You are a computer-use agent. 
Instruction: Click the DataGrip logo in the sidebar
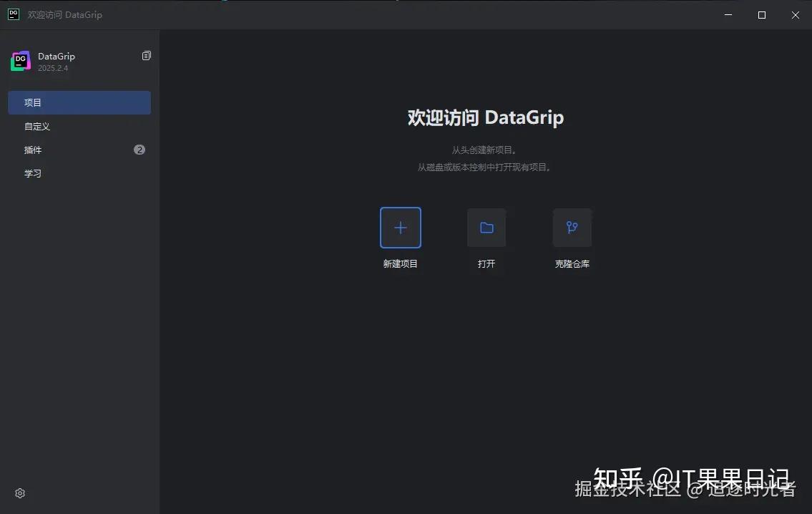click(x=21, y=61)
